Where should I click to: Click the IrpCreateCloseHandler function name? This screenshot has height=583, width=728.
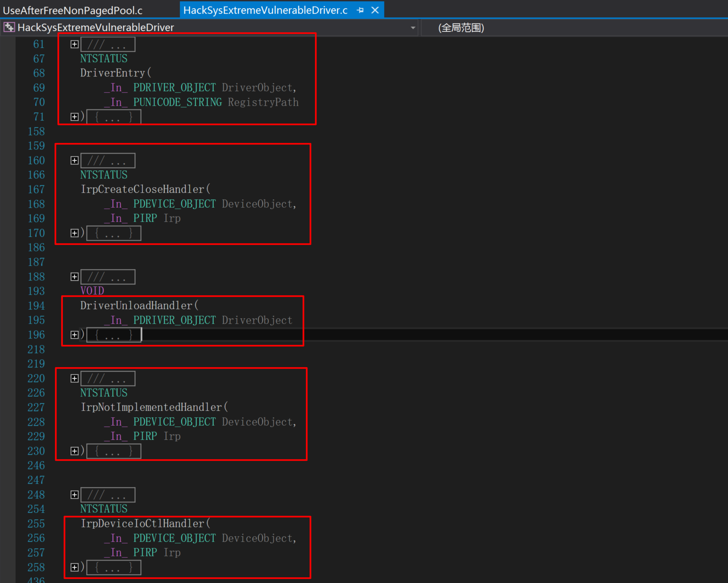tap(142, 190)
